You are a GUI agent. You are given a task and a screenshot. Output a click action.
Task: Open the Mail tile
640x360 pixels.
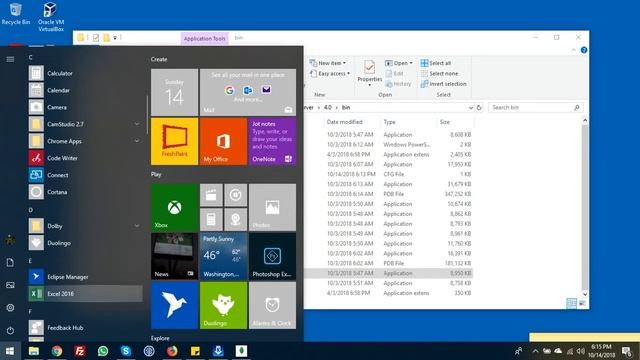tap(248, 92)
